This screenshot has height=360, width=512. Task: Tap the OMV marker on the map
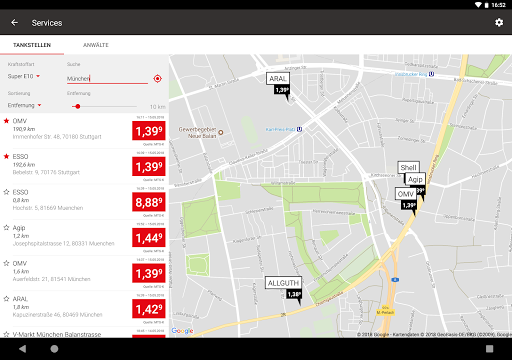[405, 194]
